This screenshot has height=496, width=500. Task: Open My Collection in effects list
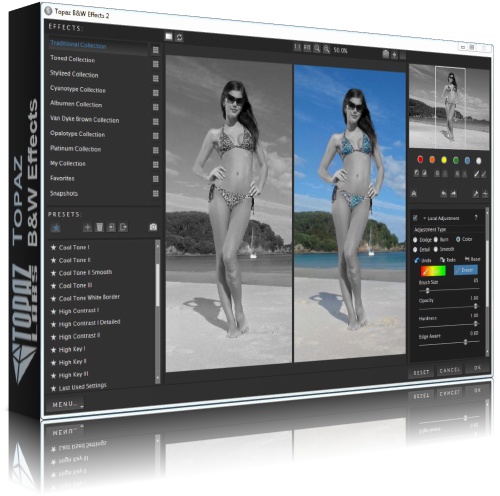[x=68, y=163]
